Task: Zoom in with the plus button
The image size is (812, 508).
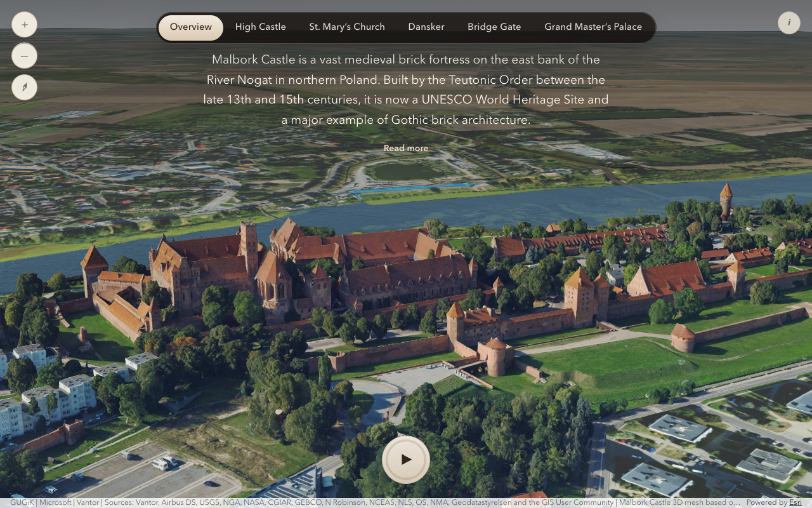Action: 24,25
